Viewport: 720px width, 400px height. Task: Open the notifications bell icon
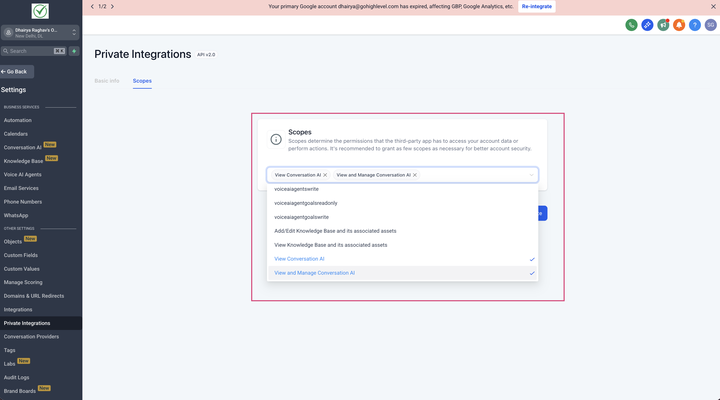[679, 24]
